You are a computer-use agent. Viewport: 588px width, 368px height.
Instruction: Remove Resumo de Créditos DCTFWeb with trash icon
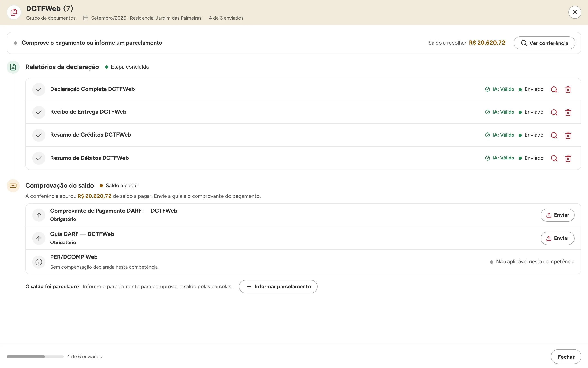(x=568, y=135)
